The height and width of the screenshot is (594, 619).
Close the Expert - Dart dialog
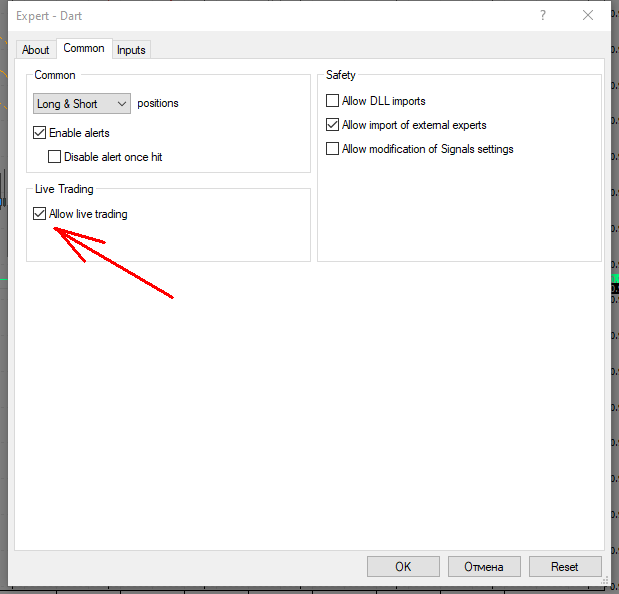tap(588, 15)
